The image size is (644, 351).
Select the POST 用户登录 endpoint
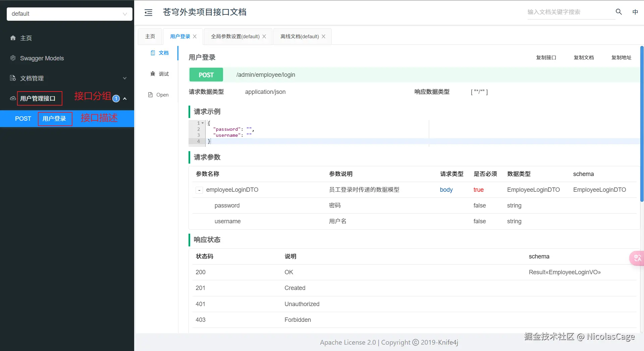tap(67, 119)
